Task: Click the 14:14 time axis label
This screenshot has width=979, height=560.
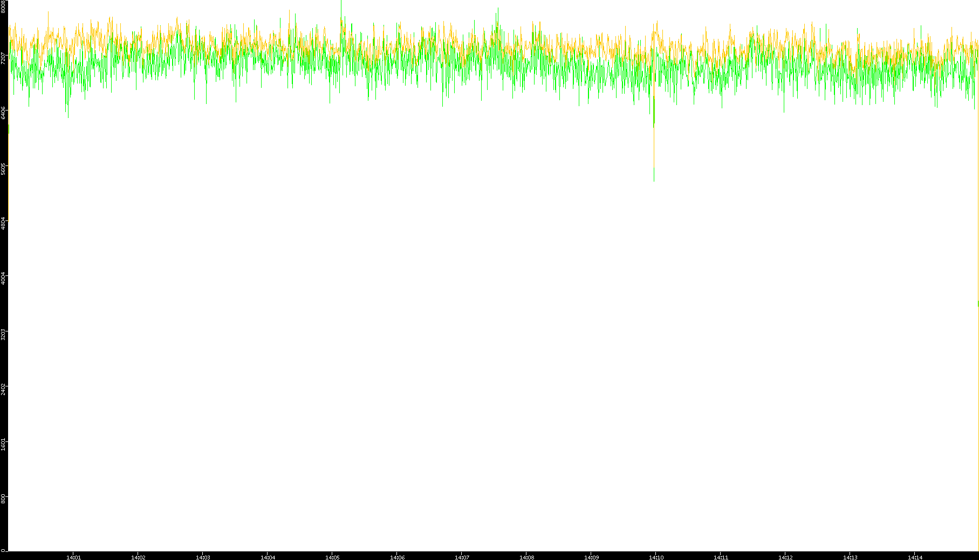Action: pos(915,557)
